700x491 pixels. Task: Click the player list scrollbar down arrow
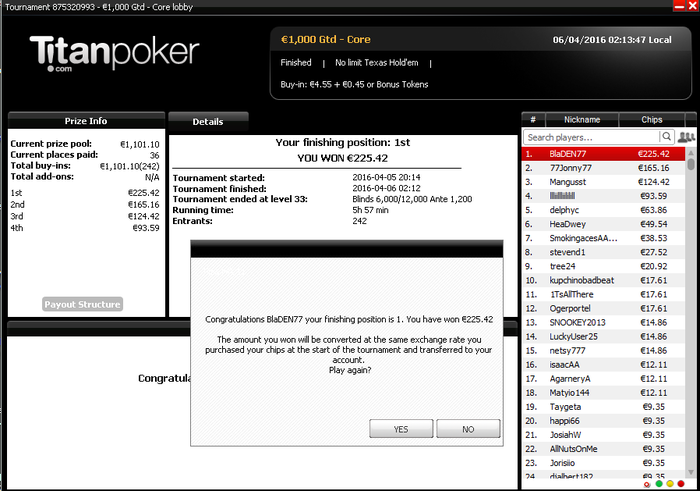click(x=691, y=472)
